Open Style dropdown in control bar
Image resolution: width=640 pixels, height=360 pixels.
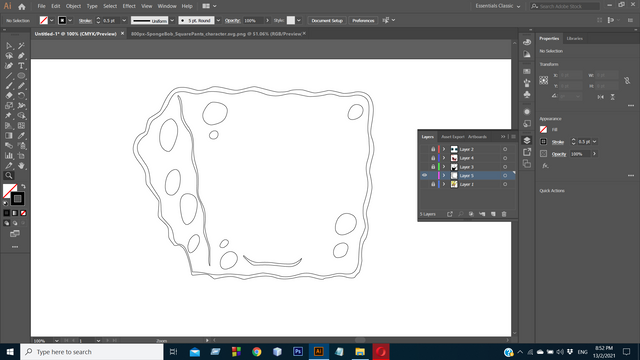pos(299,20)
